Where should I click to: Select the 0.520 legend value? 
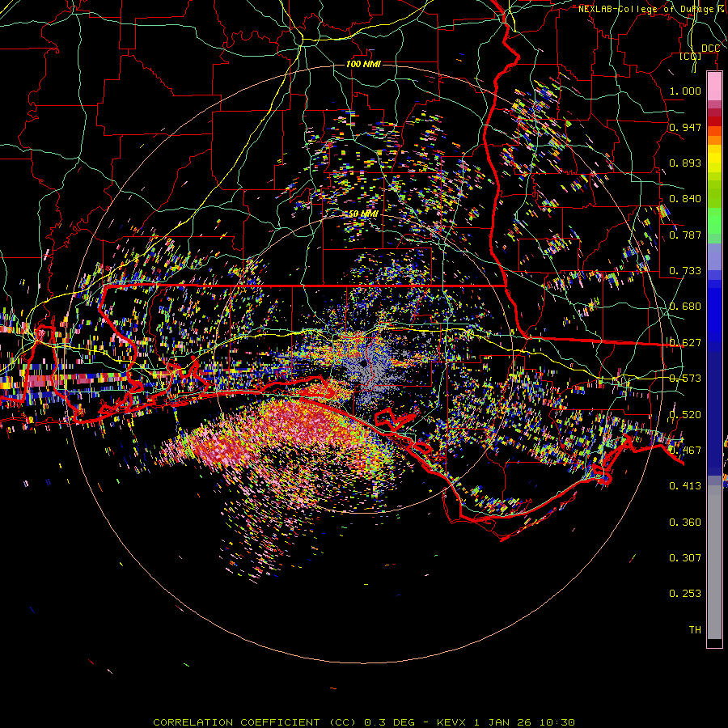click(x=685, y=414)
